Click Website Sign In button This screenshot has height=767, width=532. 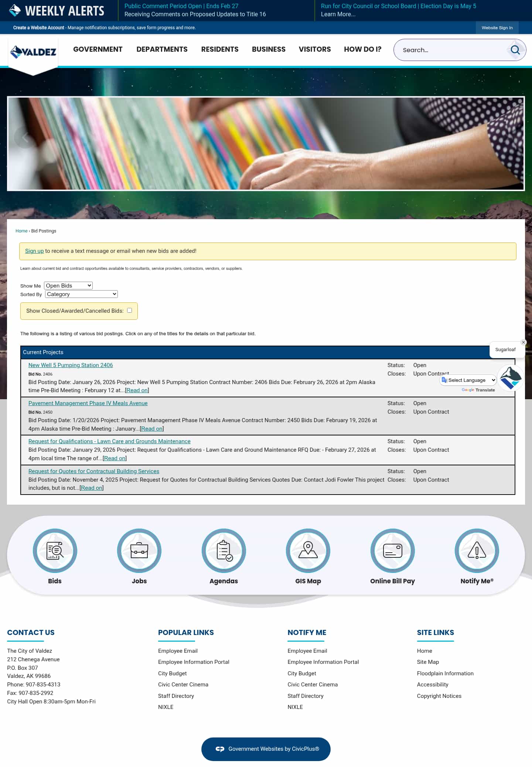pos(497,28)
